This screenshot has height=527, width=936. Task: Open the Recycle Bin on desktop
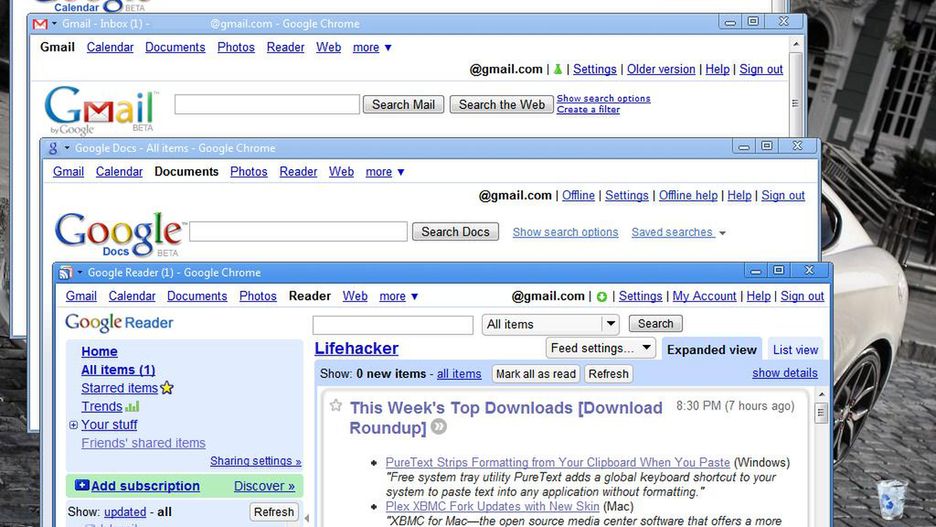click(x=891, y=499)
